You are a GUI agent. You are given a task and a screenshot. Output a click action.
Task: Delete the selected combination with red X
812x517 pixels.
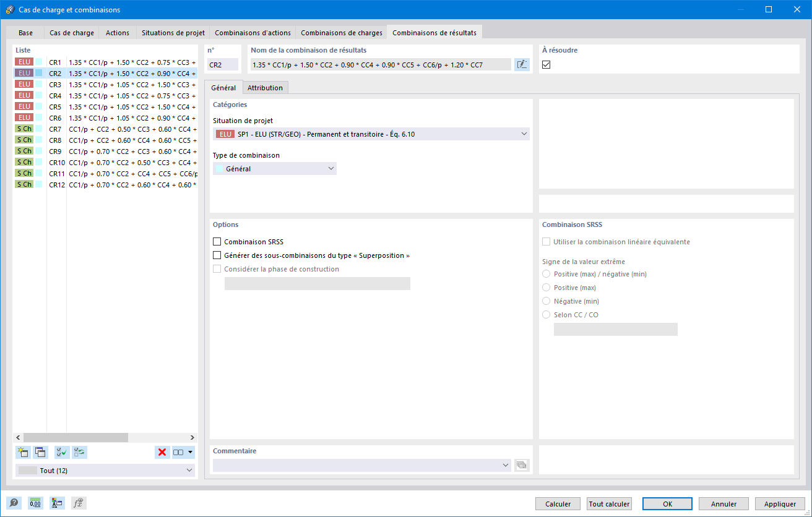[x=162, y=452]
